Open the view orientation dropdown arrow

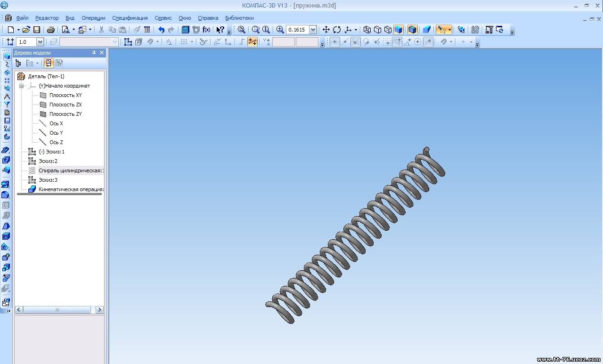click(x=356, y=30)
